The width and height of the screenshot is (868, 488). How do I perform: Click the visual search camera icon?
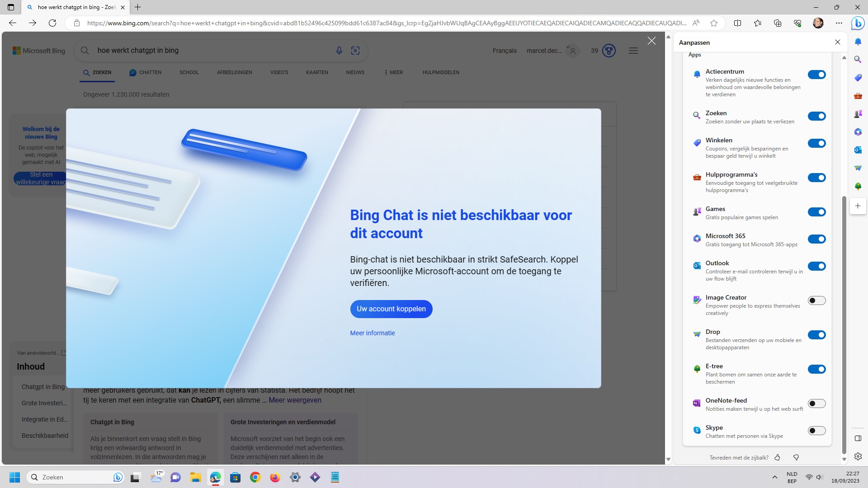click(x=355, y=51)
